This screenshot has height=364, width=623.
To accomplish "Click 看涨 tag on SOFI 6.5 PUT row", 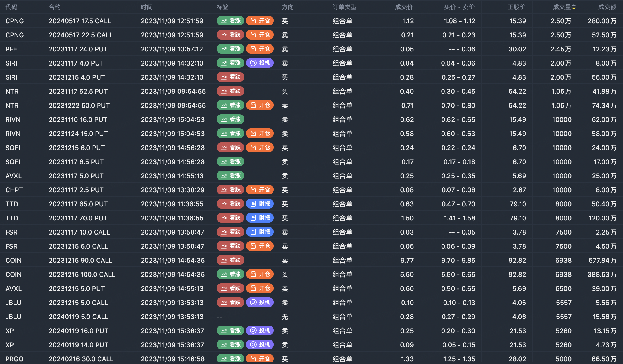I will click(x=230, y=162).
